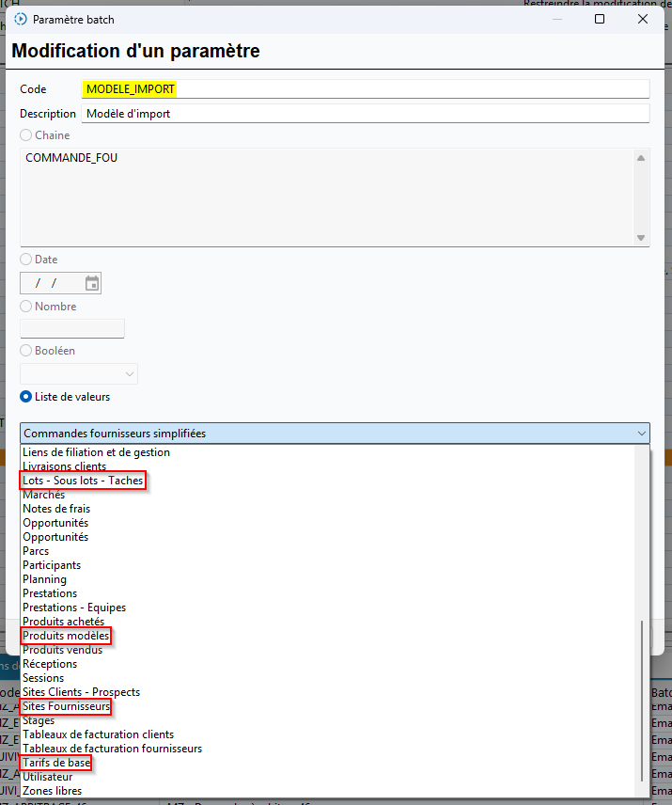
Task: Collapse the Commandes fournisseurs simplifiées dropdown
Action: click(x=641, y=434)
